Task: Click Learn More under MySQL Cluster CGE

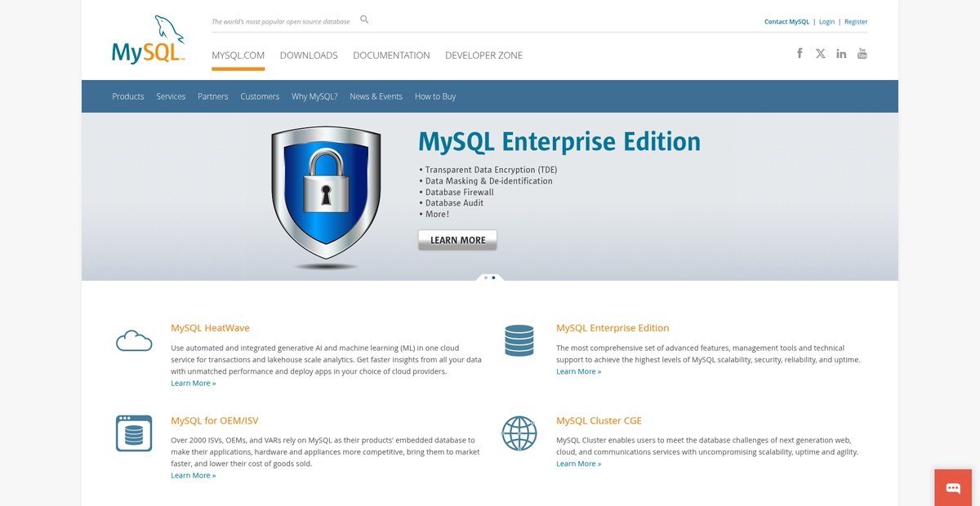Action: 578,464
